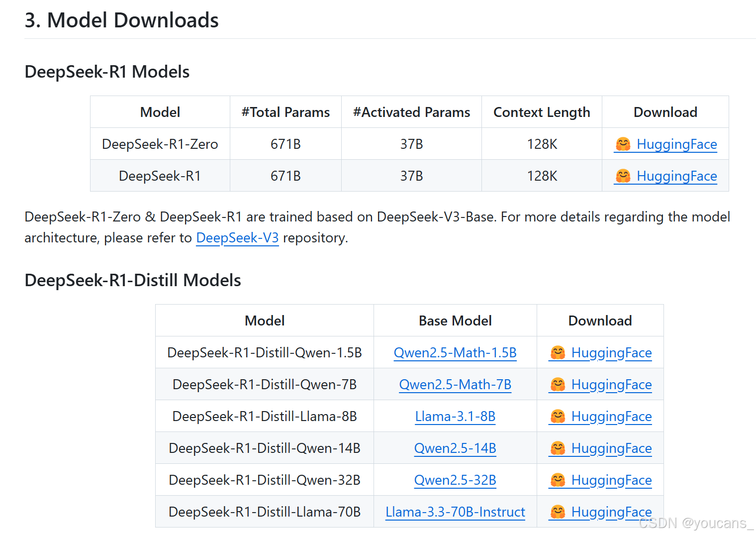Select the DeepSeek-R1-Distill-Qwen-7B model cell
The image size is (756, 536).
point(265,384)
